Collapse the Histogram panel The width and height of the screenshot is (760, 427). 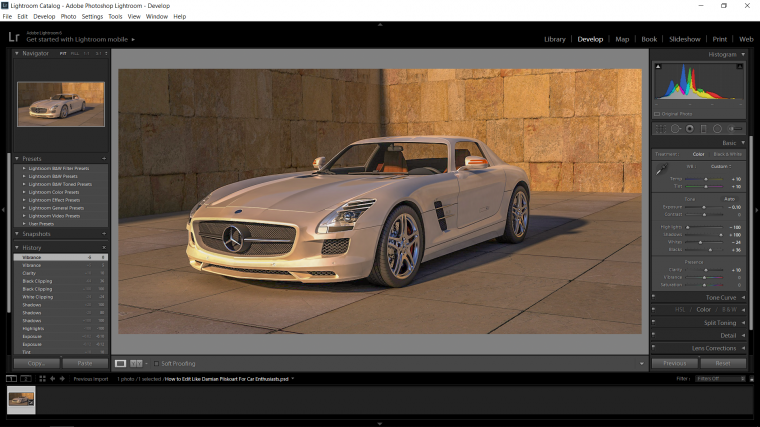(x=743, y=54)
